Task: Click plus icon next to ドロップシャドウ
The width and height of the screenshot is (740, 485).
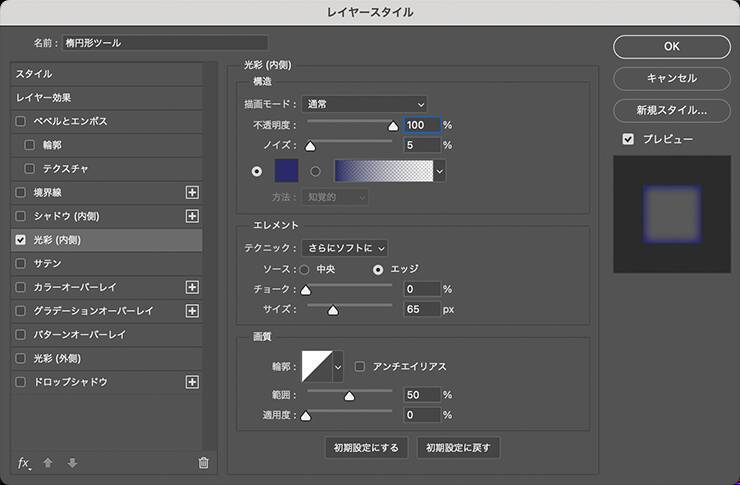Action: click(193, 382)
